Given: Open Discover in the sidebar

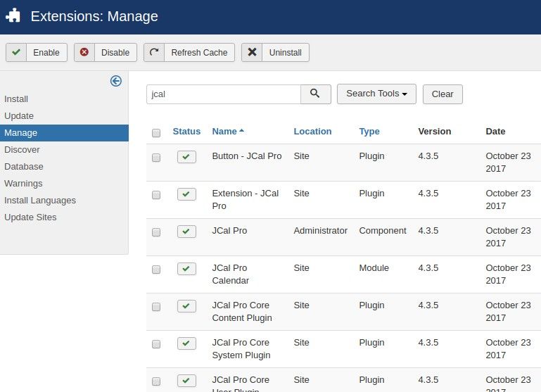Looking at the screenshot, I should click(x=22, y=150).
